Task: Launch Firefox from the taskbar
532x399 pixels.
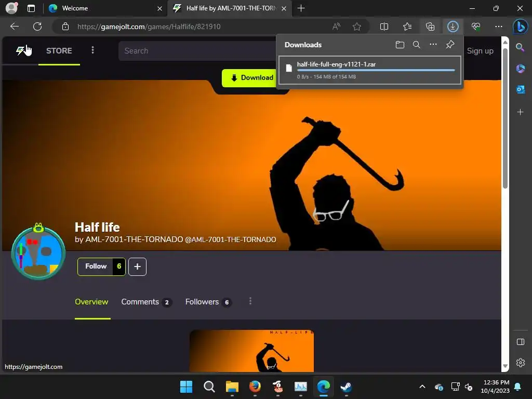Action: tap(255, 387)
